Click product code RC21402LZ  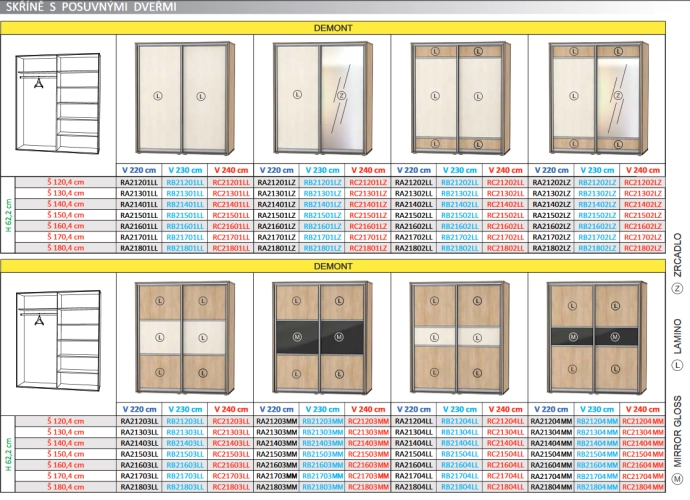643,204
